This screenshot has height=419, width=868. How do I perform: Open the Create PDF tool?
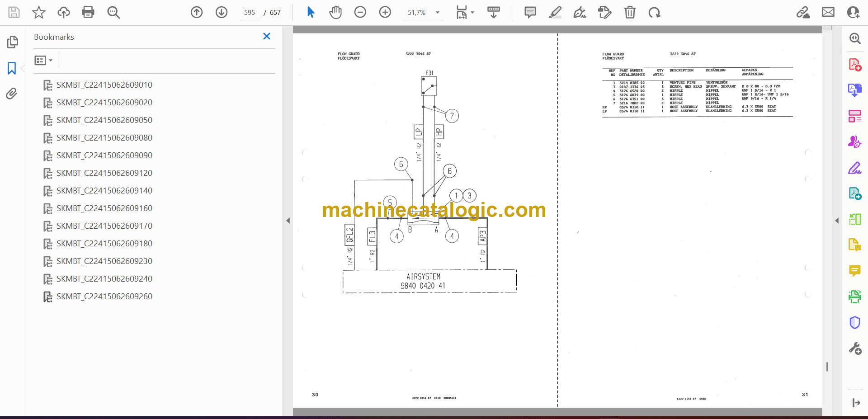[x=855, y=65]
